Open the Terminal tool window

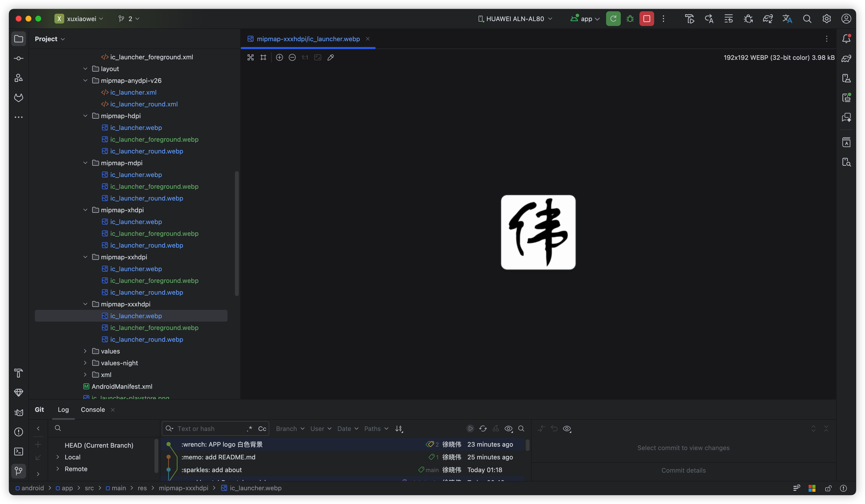click(19, 452)
